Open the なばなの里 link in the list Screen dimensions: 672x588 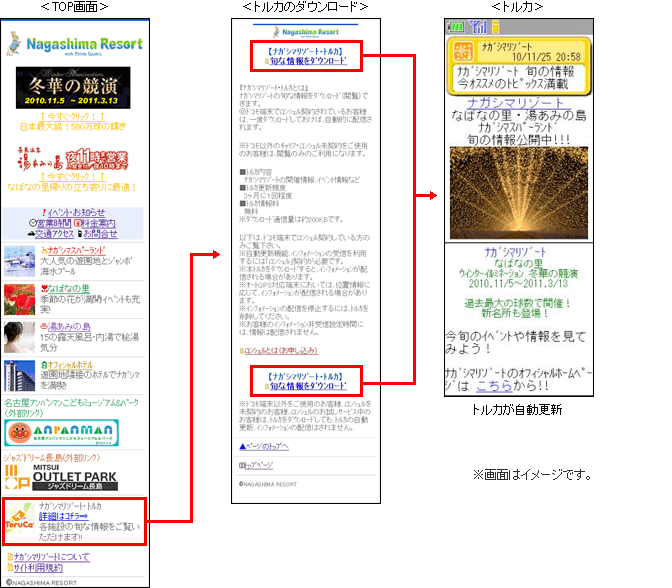click(x=69, y=288)
